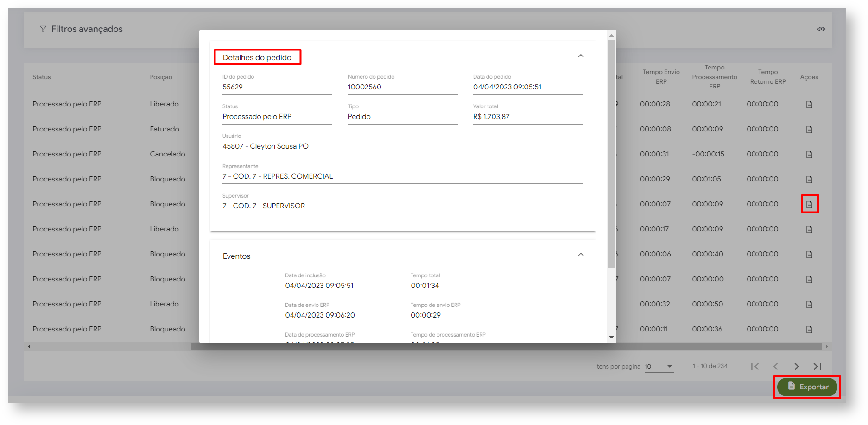Click the Status column header
Viewport: 868px width, 425px height.
(x=42, y=77)
